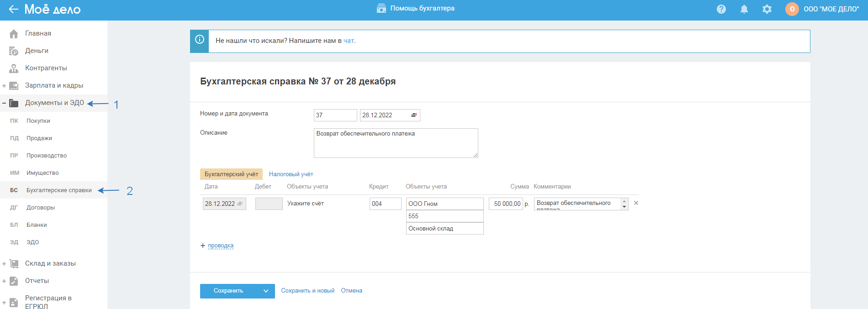
Task: Click the Документы и ЭДО folder icon
Action: tap(14, 103)
